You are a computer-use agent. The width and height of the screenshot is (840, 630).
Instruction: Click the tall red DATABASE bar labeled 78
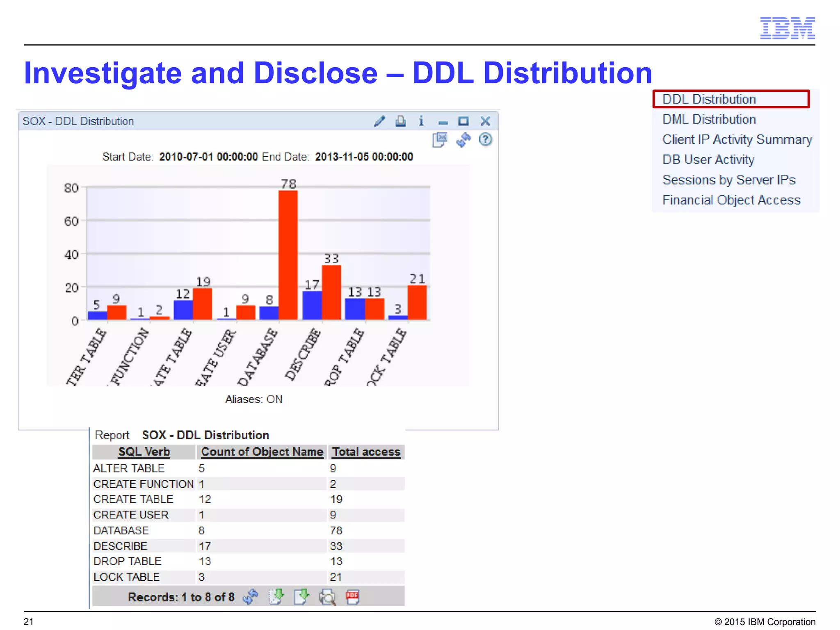click(x=288, y=255)
